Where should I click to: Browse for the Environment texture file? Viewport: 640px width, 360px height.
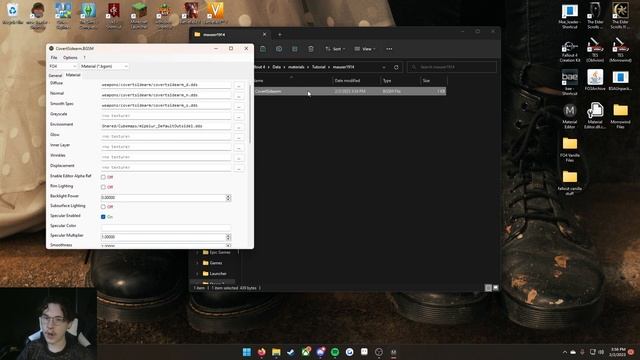[x=239, y=127]
